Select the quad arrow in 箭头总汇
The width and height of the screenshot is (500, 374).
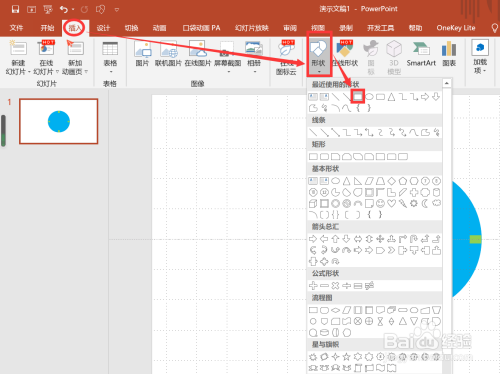click(x=380, y=239)
